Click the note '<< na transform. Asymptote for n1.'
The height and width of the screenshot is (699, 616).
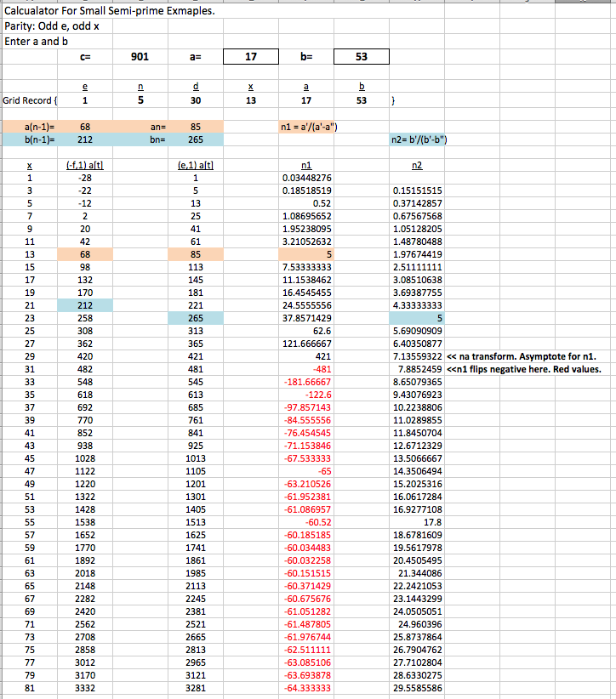(522, 356)
